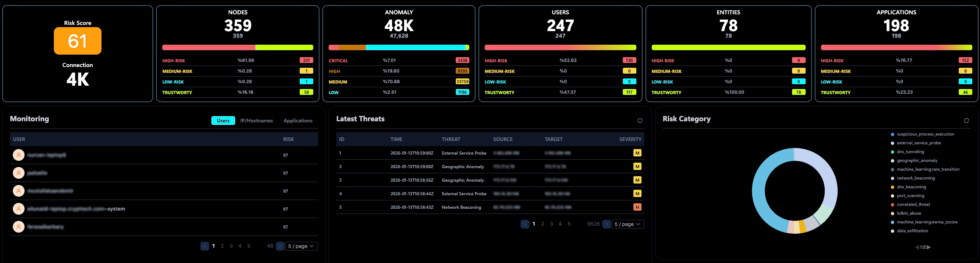Toggle machine_learning:ewma_zscore legend entry
The width and height of the screenshot is (980, 263).
924,222
